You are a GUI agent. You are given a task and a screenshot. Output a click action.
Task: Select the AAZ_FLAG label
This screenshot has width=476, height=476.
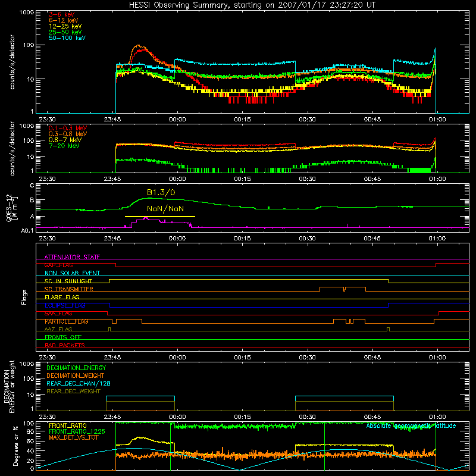pyautogui.click(x=58, y=329)
